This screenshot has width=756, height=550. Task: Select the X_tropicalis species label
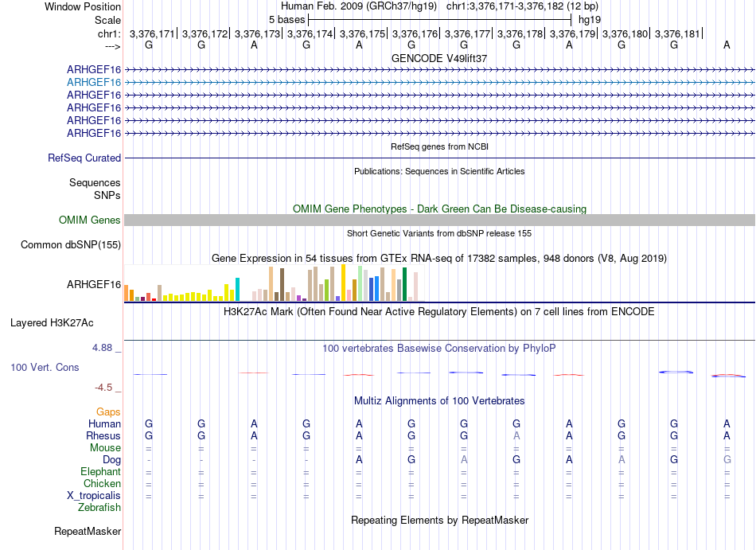(x=94, y=496)
